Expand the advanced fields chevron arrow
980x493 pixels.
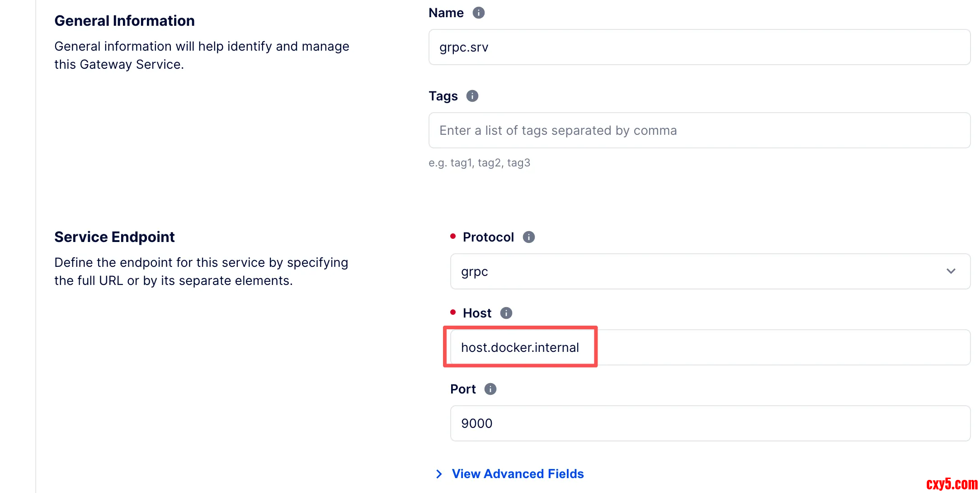pyautogui.click(x=439, y=474)
